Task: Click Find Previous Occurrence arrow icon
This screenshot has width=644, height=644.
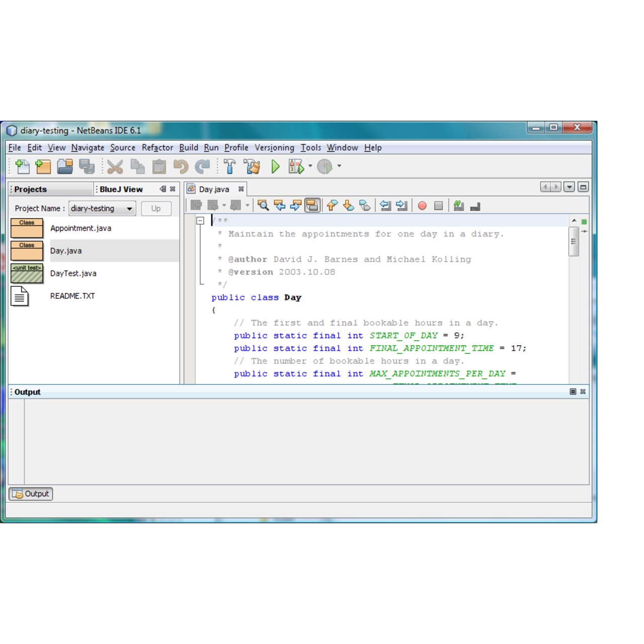Action: coord(280,205)
